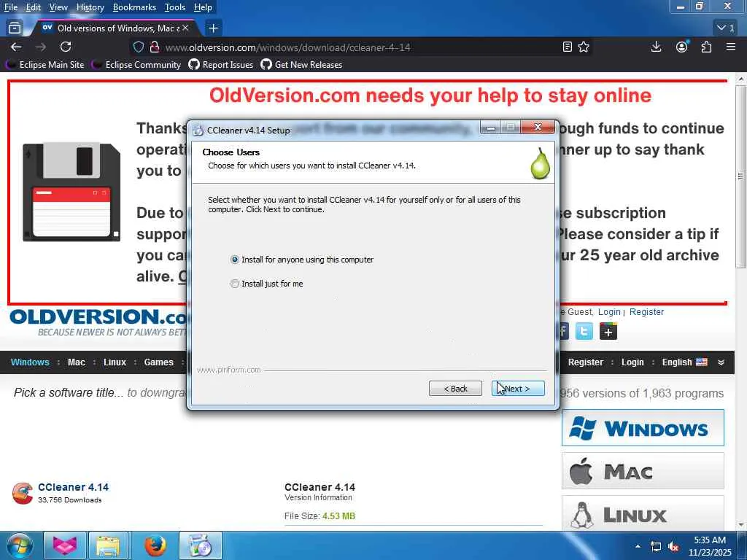747x560 pixels.
Task: Open the Downloads panel
Action: coord(656,47)
